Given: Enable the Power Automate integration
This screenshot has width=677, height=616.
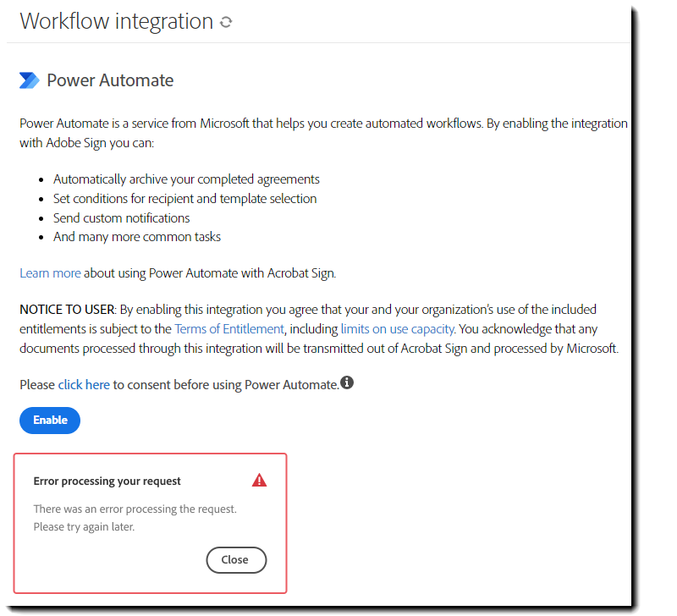Looking at the screenshot, I should point(49,420).
